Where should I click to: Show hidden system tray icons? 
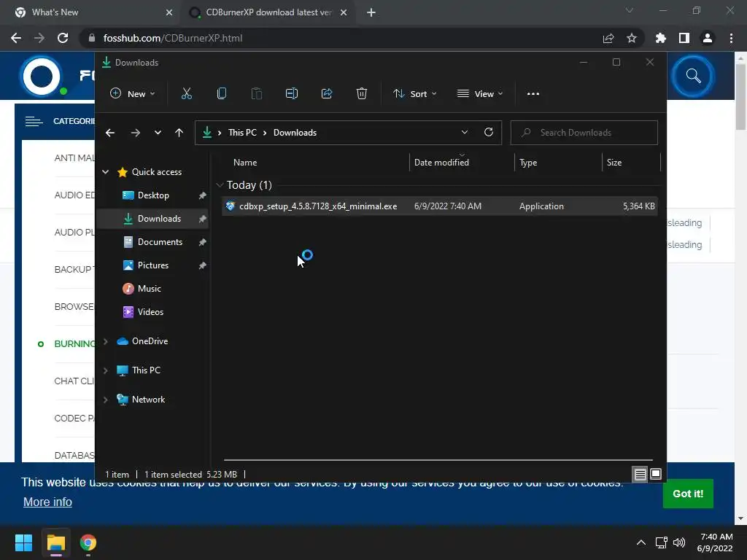click(x=641, y=542)
